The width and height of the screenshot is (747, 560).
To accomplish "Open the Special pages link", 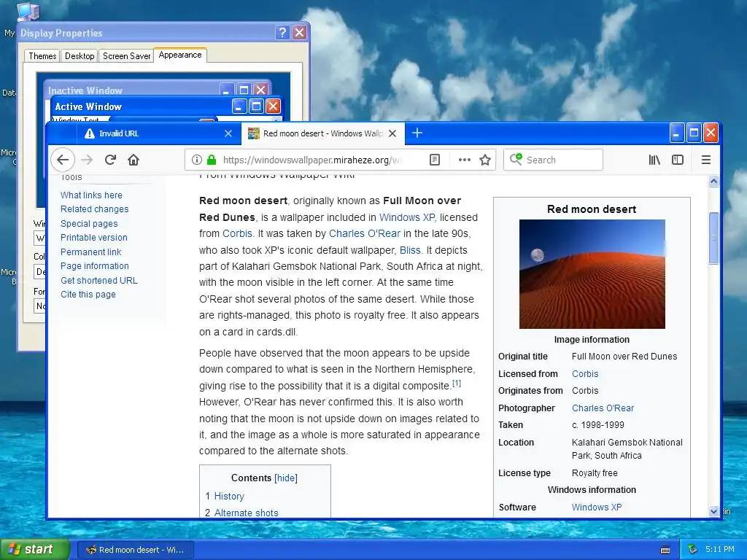I will [89, 223].
